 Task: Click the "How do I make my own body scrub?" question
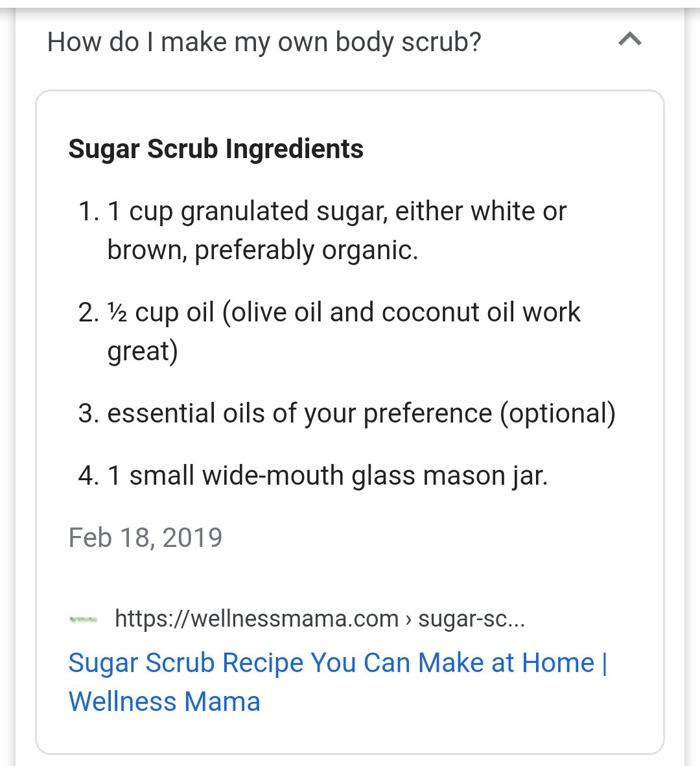(264, 43)
